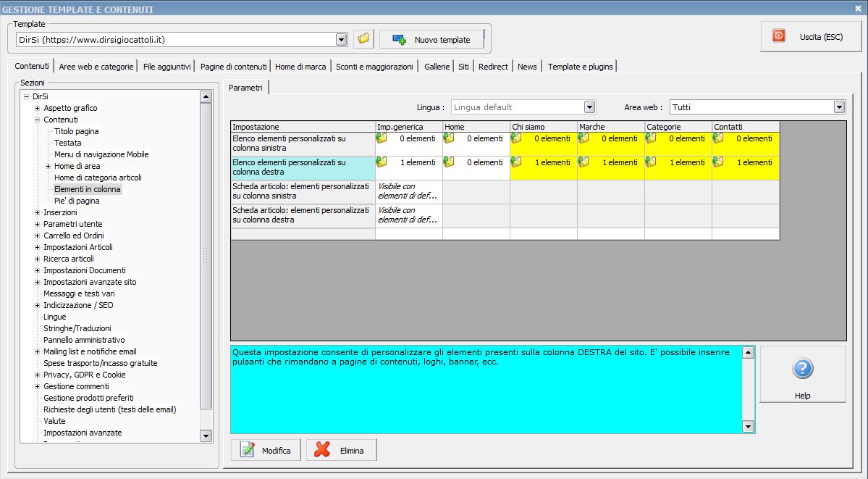The height and width of the screenshot is (479, 868).
Task: Open the Sconti e maggiorazioni tab
Action: pyautogui.click(x=374, y=67)
